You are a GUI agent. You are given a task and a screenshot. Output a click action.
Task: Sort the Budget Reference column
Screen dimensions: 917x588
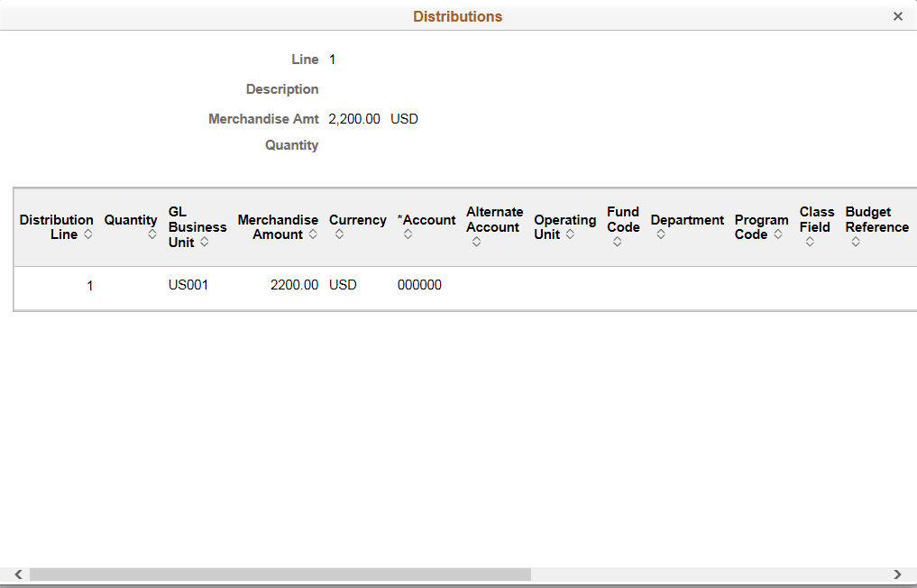854,242
